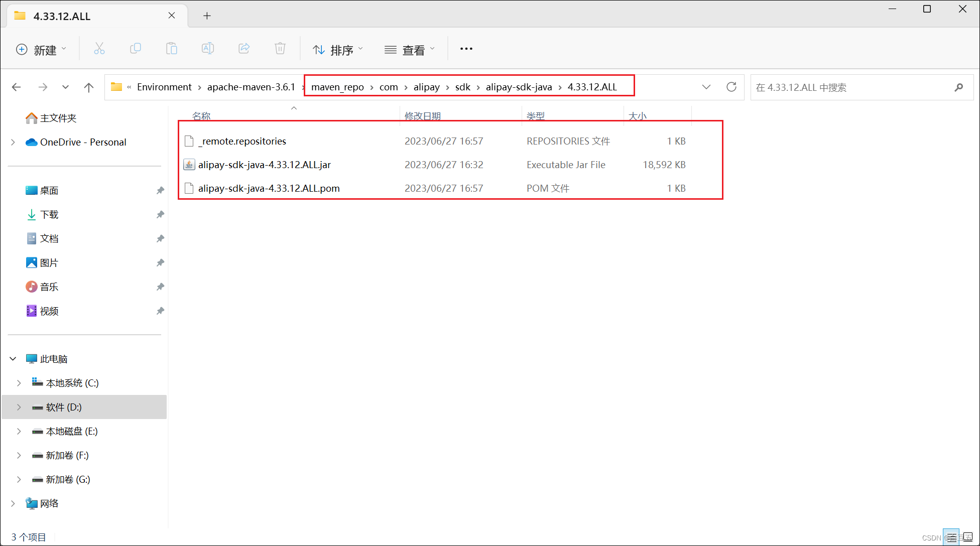Expand the 新加卷 (G:) drive node
The height and width of the screenshot is (546, 980).
click(19, 479)
